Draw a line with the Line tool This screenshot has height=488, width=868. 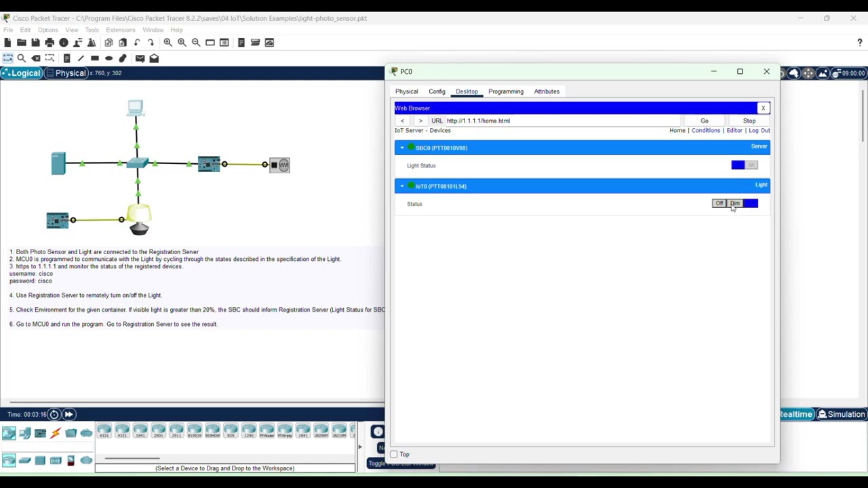81,58
